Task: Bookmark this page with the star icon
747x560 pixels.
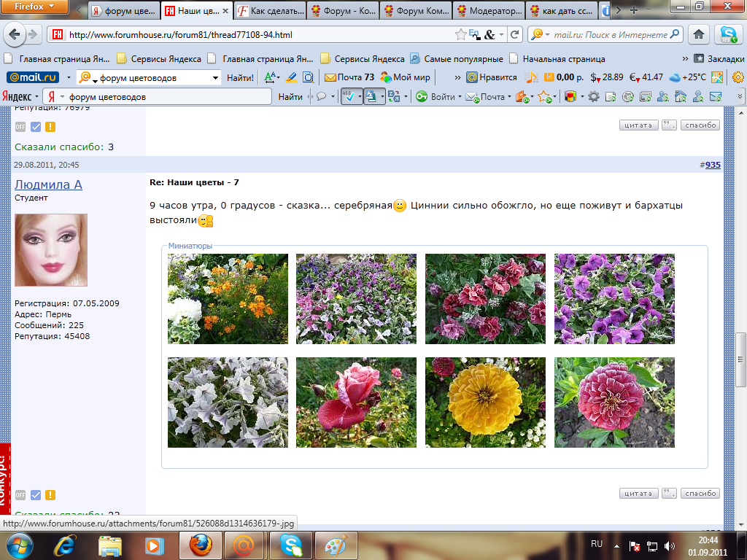Action: click(460, 34)
